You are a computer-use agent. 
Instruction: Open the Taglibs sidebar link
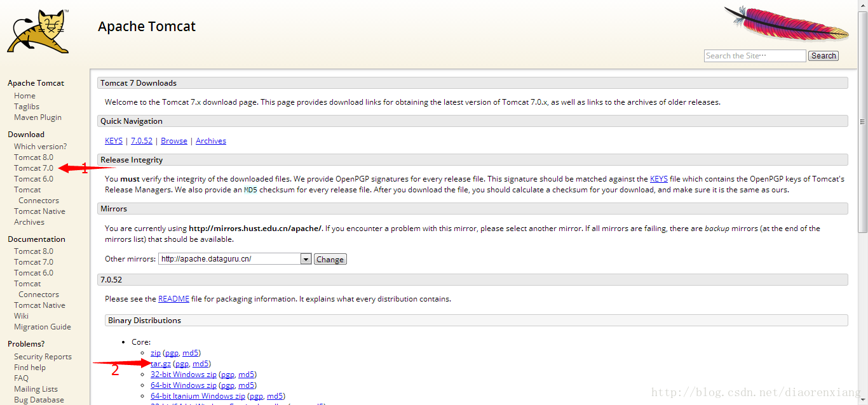pos(27,107)
